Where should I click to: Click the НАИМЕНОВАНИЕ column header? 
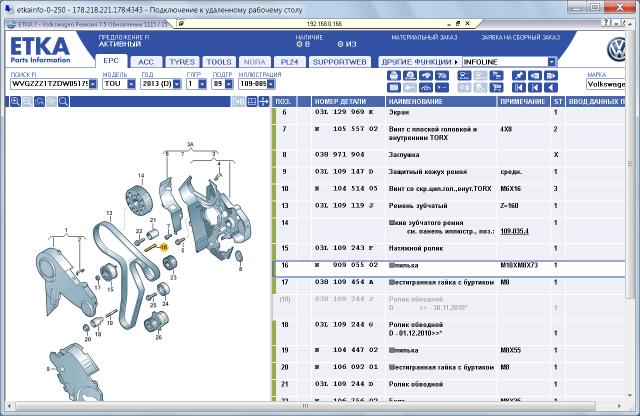click(441, 102)
